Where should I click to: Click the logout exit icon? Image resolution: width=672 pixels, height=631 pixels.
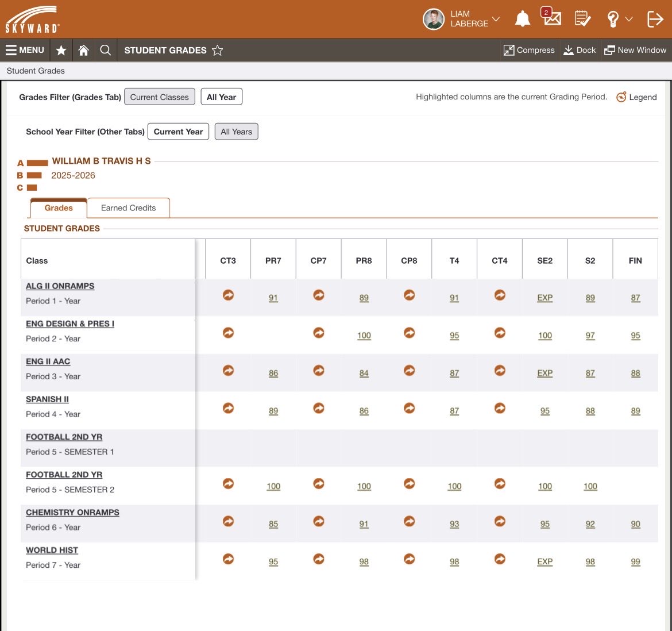(x=655, y=19)
